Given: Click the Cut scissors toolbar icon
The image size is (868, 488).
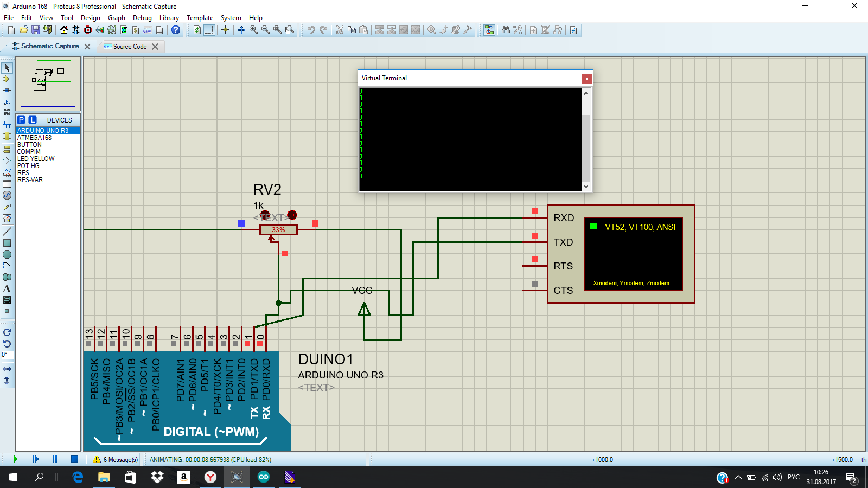Looking at the screenshot, I should click(x=340, y=30).
